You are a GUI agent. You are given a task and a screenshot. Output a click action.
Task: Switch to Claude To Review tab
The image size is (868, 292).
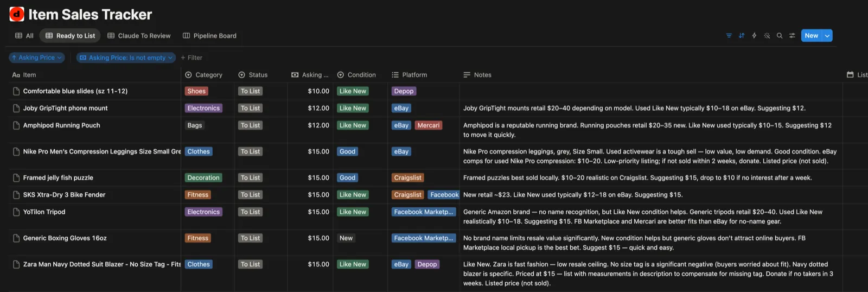tap(139, 36)
